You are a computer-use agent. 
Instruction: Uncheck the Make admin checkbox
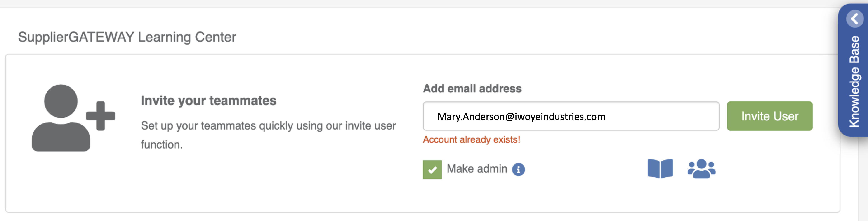tap(432, 170)
